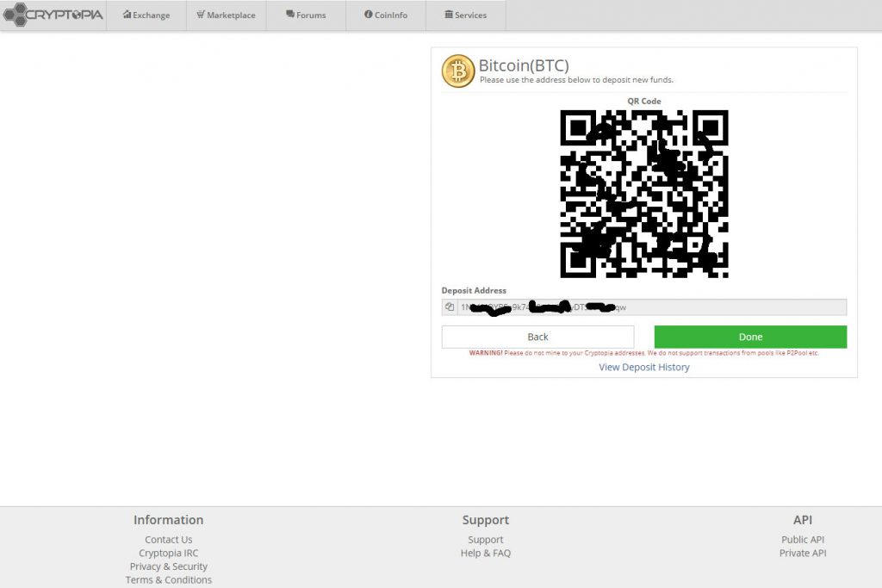
Task: Open View Deposit History link
Action: pyautogui.click(x=644, y=367)
